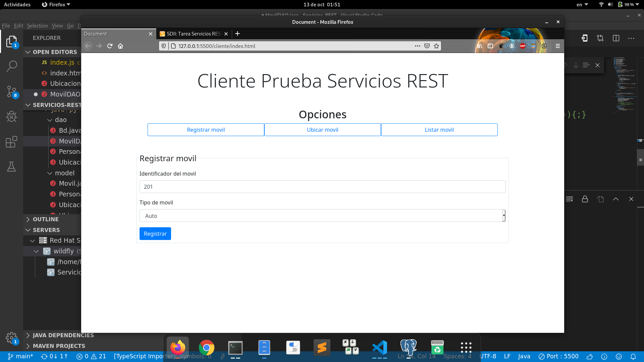Bookmark this page with star icon
644x362 pixels.
point(436,46)
